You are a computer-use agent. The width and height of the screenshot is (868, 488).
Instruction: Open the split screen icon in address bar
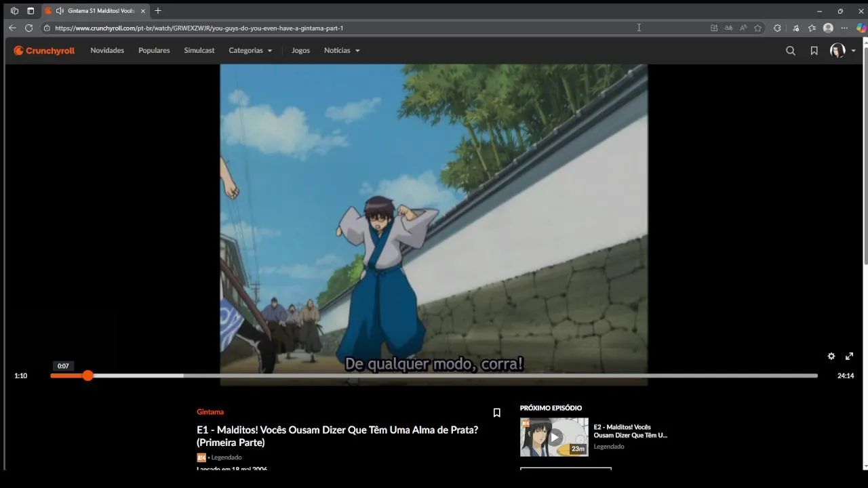coord(714,28)
